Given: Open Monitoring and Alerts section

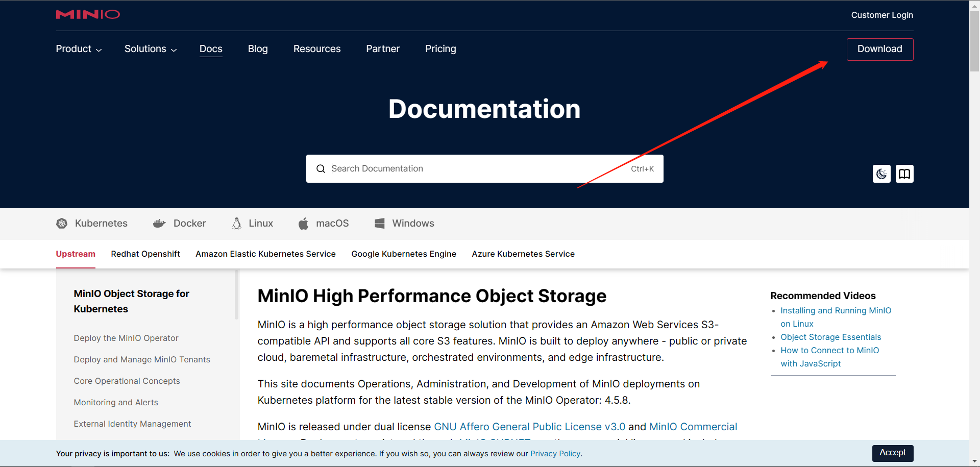Looking at the screenshot, I should click(116, 403).
